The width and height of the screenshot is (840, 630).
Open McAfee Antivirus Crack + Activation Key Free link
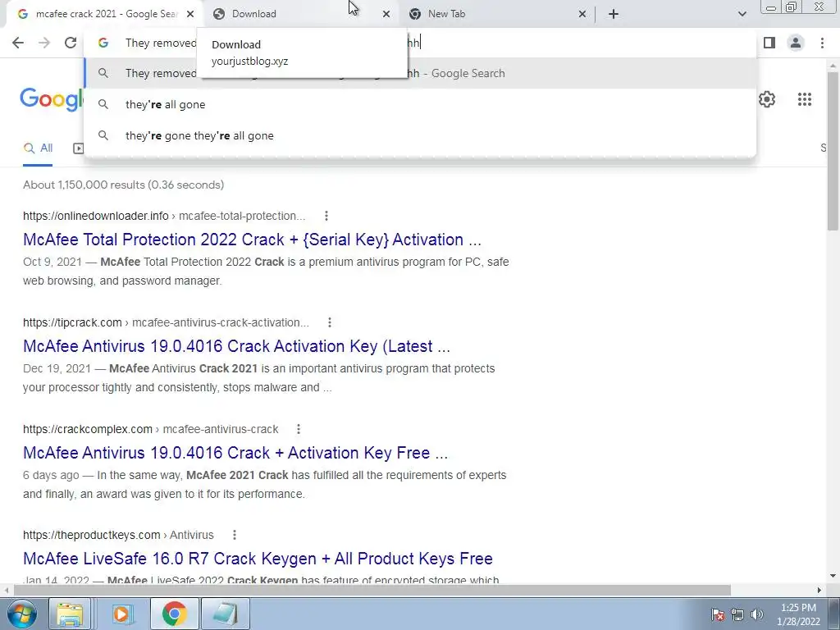pos(235,453)
